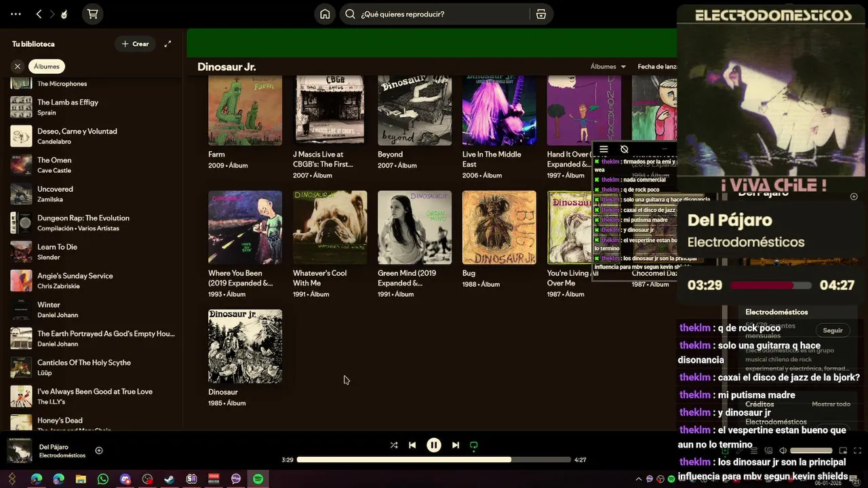Select The Omen by Cave Castle
The image size is (868, 488).
coord(92,165)
